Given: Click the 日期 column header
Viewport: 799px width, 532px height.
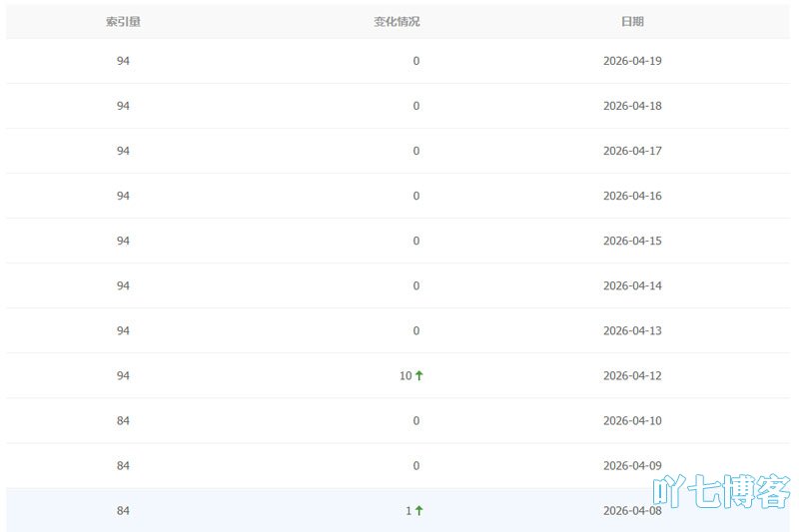Looking at the screenshot, I should coord(632,21).
